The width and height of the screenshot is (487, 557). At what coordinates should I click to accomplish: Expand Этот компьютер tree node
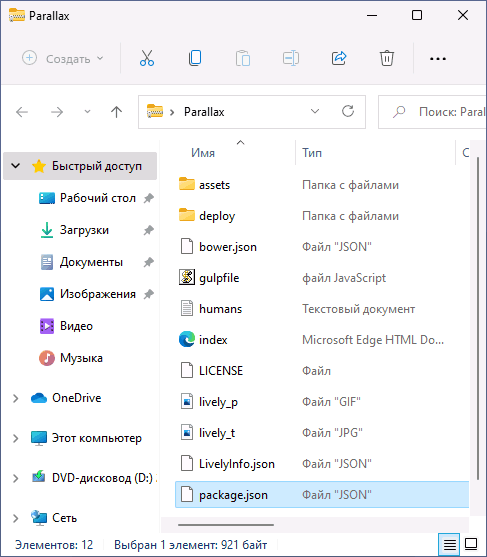tap(15, 438)
